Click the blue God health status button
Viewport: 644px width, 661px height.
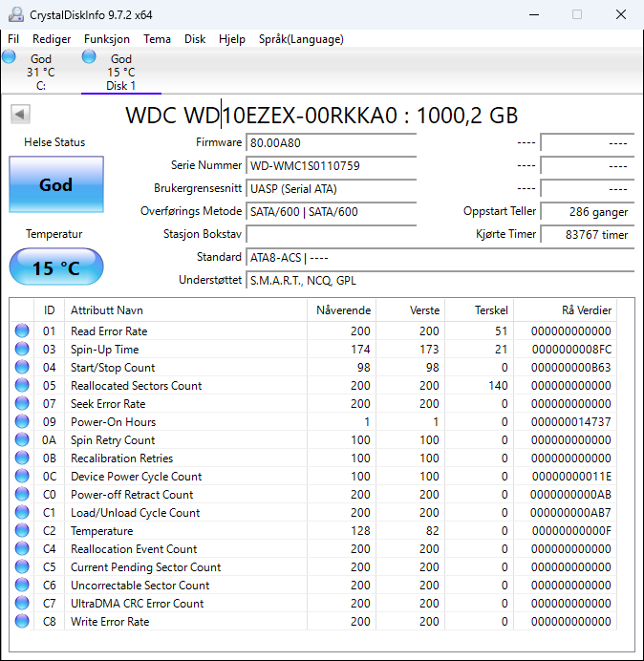click(x=56, y=184)
